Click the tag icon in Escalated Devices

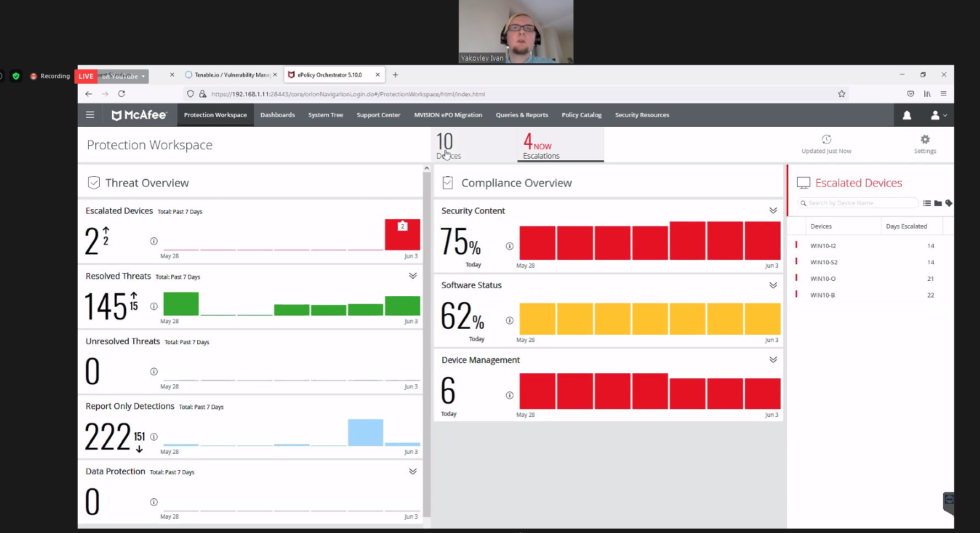tap(949, 203)
